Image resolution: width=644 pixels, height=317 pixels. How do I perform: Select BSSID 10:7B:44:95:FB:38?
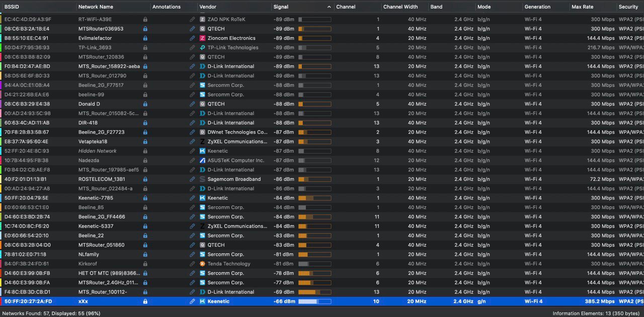point(27,160)
